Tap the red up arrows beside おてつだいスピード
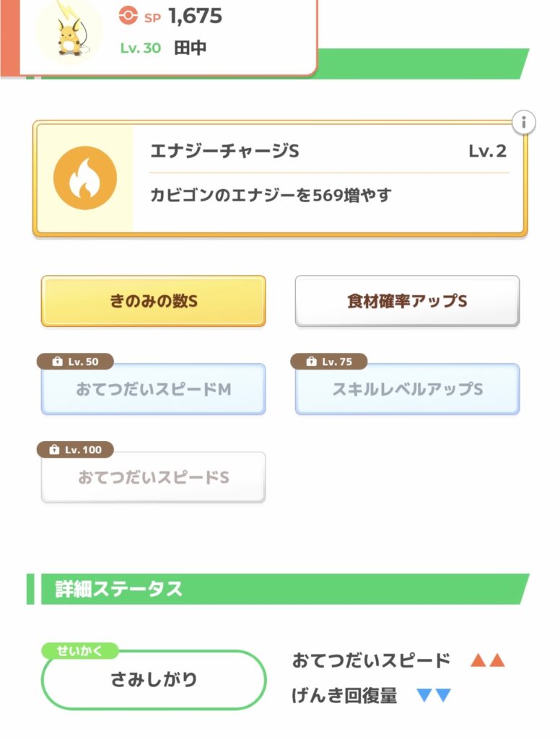Screen dimensions: 560x739 pyautogui.click(x=487, y=660)
